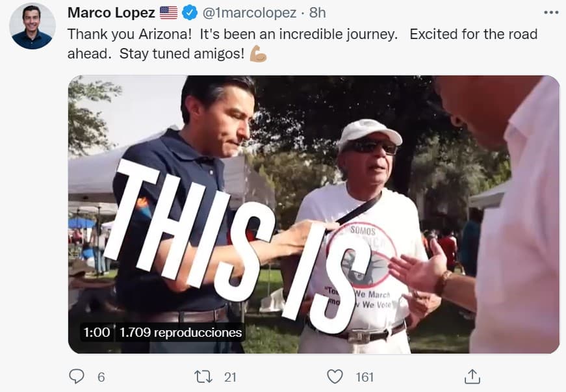Open the three-dot more options menu
The height and width of the screenshot is (392, 566).
[x=551, y=12]
